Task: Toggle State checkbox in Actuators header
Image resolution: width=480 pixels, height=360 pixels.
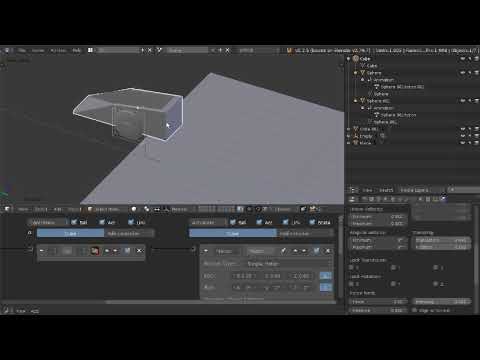Action: point(312,222)
